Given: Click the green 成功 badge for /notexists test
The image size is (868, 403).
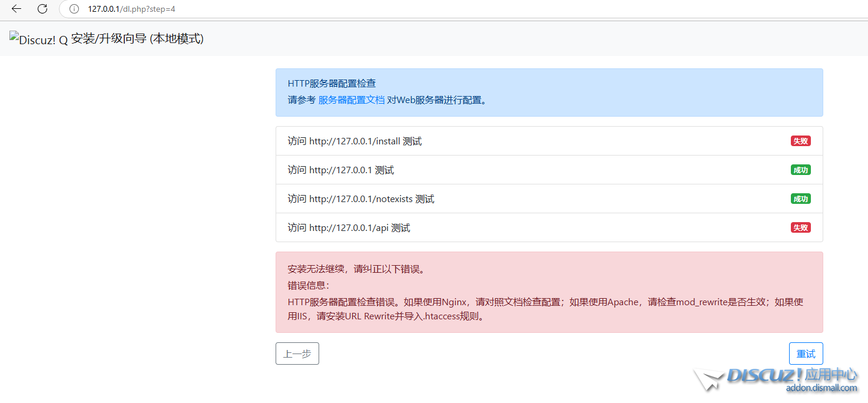Looking at the screenshot, I should pyautogui.click(x=800, y=199).
